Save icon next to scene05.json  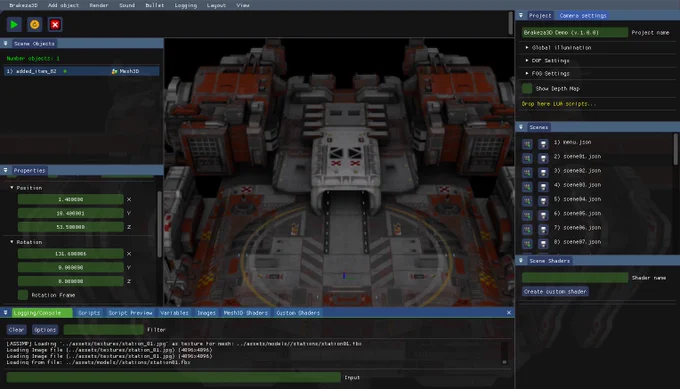coord(543,215)
